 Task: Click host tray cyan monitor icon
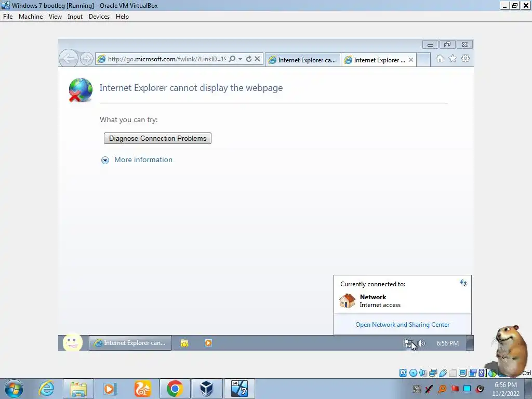click(467, 389)
